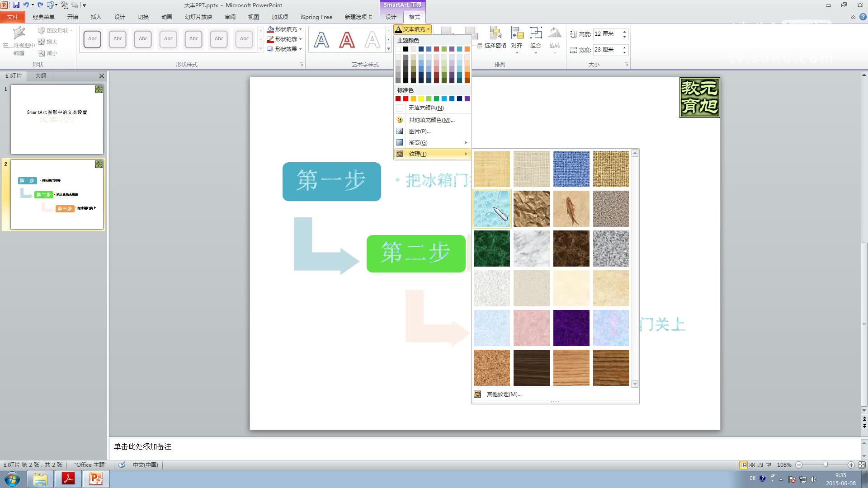This screenshot has height=488, width=868.
Task: Click 其他纹理(M)… at menu bottom
Action: 503,394
